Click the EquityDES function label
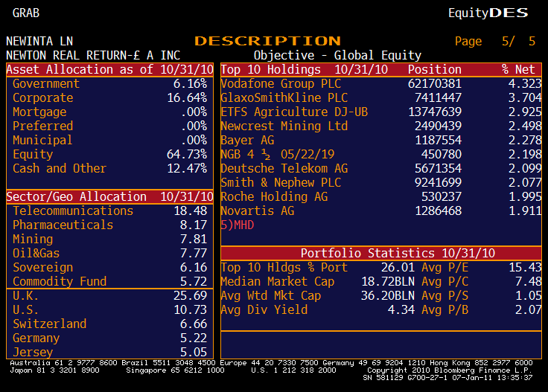Viewport: 548px width, 392px height. point(488,13)
